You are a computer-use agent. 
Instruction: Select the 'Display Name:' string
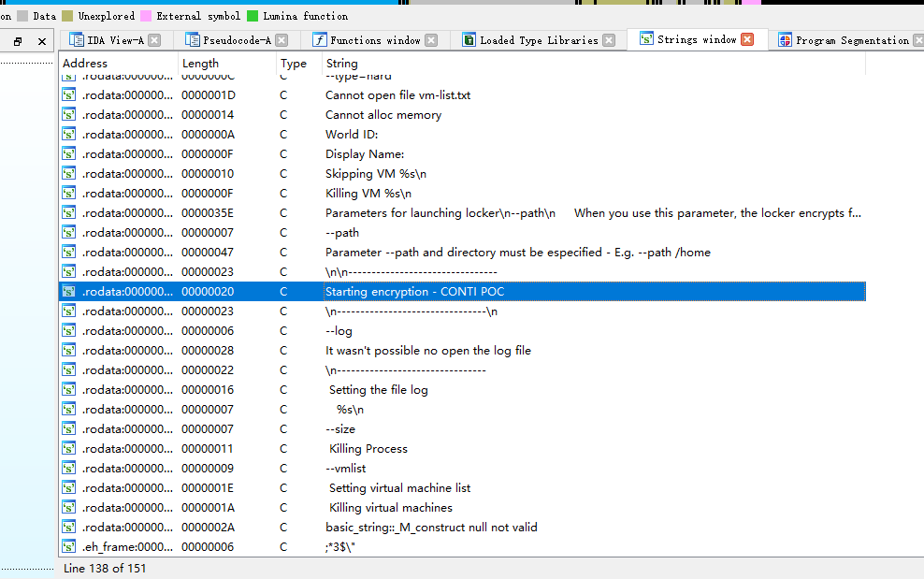[365, 154]
